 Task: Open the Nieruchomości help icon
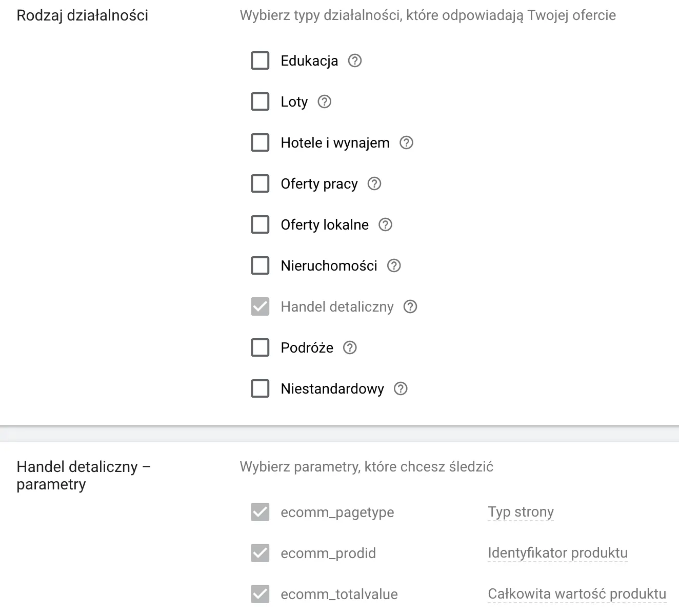(x=394, y=266)
